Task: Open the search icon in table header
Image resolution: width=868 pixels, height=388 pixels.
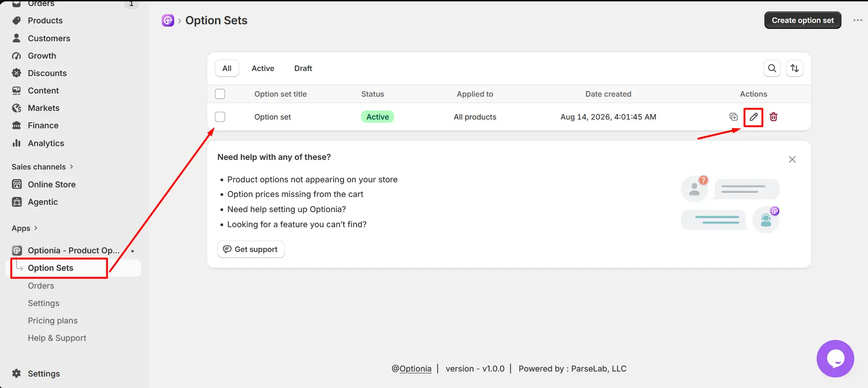Action: [x=772, y=68]
